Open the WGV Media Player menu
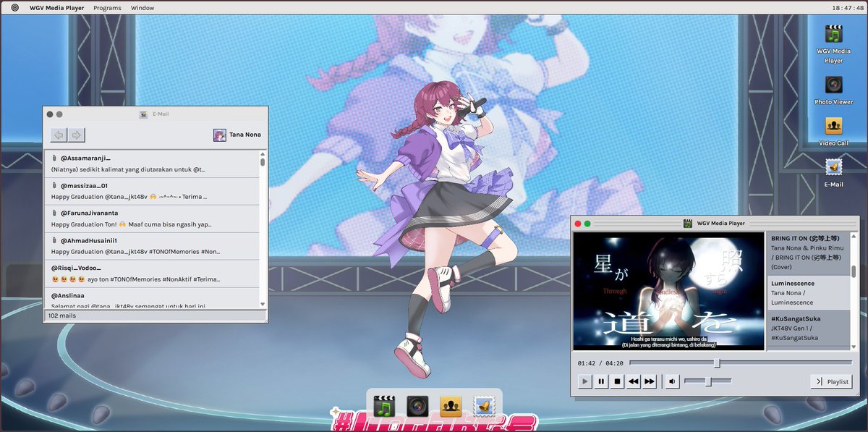The height and width of the screenshot is (432, 868). [56, 7]
